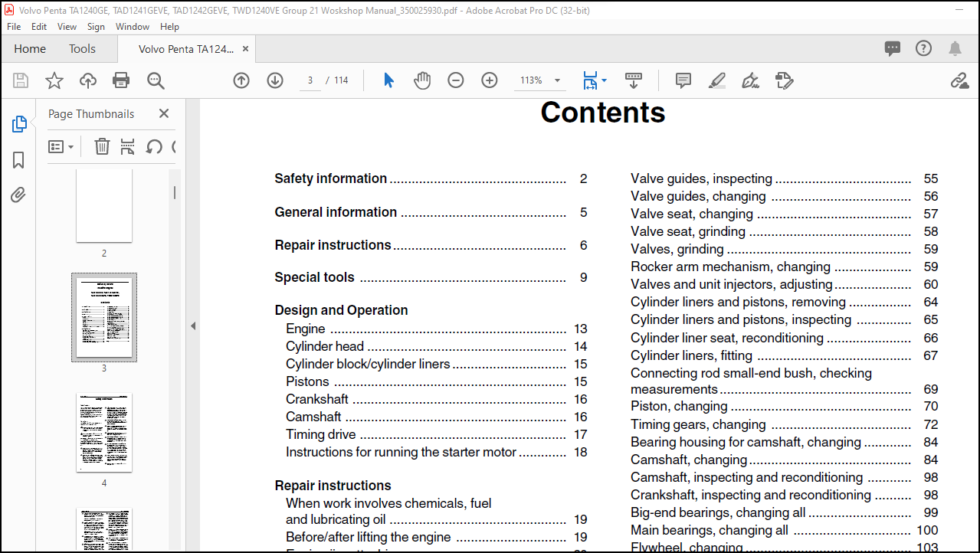Select the Volvo Penta TA124... document tab
The image size is (980, 553).
point(186,48)
